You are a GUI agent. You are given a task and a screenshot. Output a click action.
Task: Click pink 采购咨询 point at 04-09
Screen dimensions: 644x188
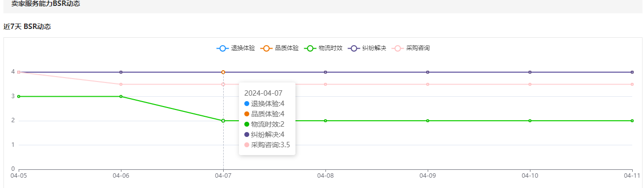point(428,84)
